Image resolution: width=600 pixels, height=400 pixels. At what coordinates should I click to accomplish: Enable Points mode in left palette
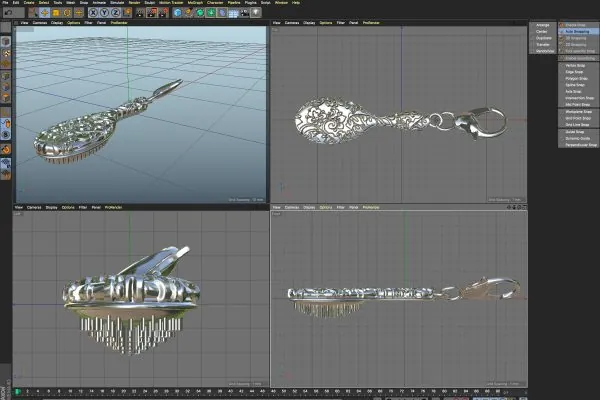point(6,76)
